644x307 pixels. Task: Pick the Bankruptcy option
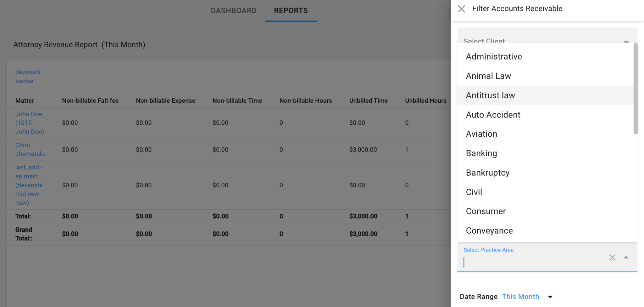487,173
